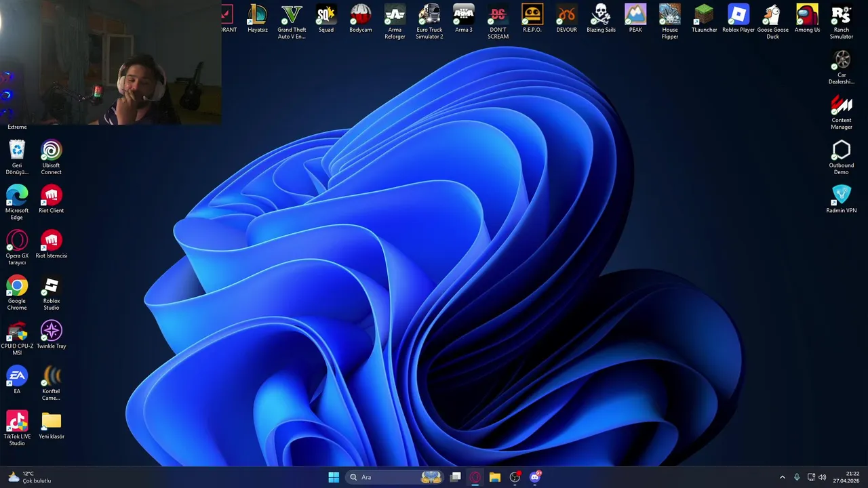Open the weather widget showing 12°C
The height and width of the screenshot is (488, 868).
point(29,477)
